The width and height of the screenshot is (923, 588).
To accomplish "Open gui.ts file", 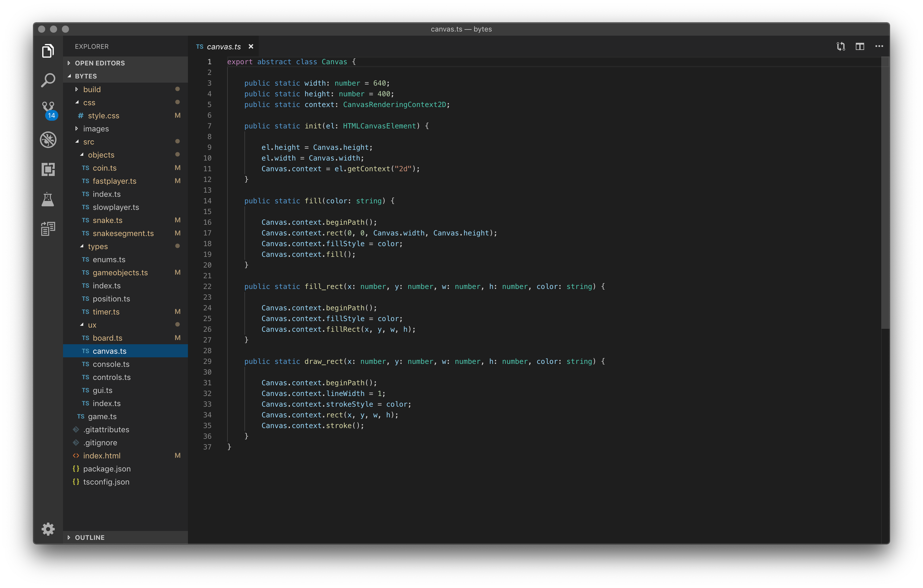I will tap(126, 390).
